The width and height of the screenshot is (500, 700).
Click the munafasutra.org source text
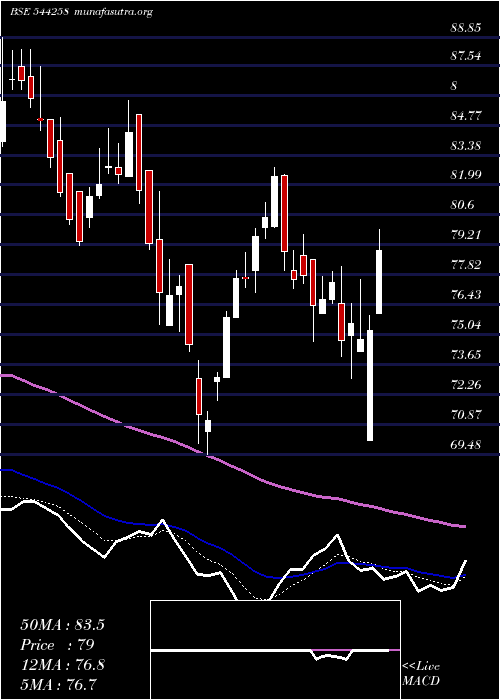(x=115, y=12)
